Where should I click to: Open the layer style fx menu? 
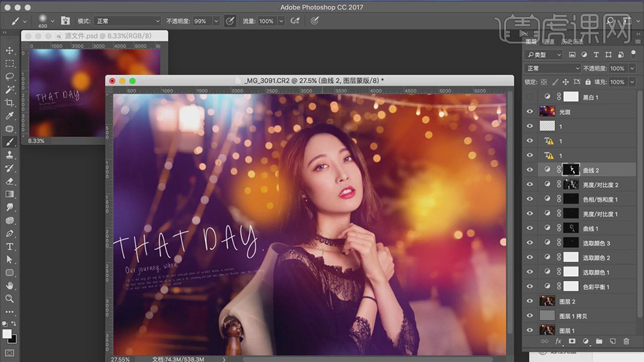558,341
